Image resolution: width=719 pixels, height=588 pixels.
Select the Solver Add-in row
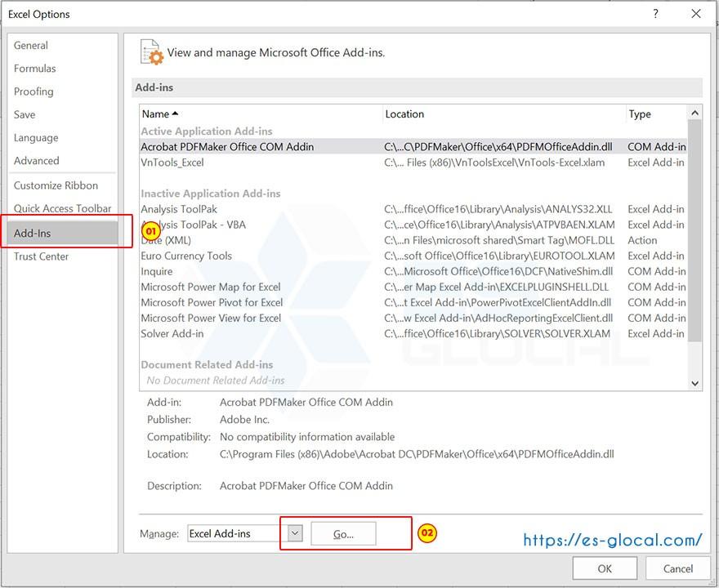[413, 334]
